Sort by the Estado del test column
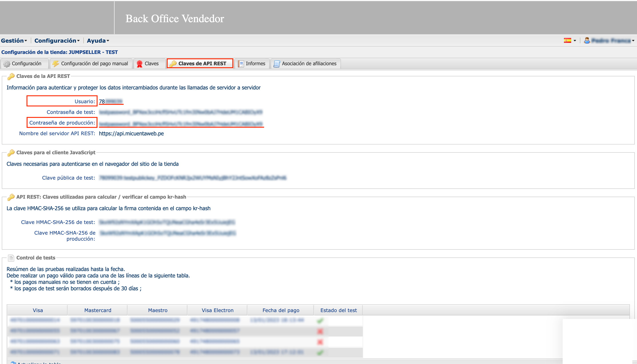 338,310
